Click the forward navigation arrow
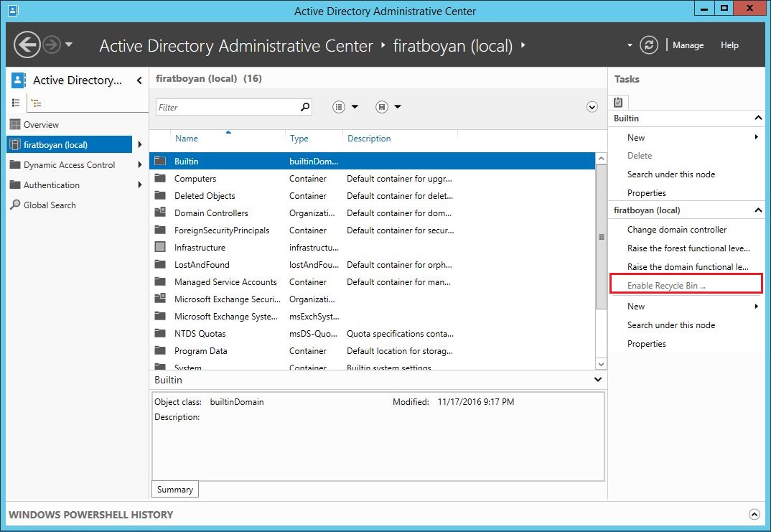 tap(51, 45)
